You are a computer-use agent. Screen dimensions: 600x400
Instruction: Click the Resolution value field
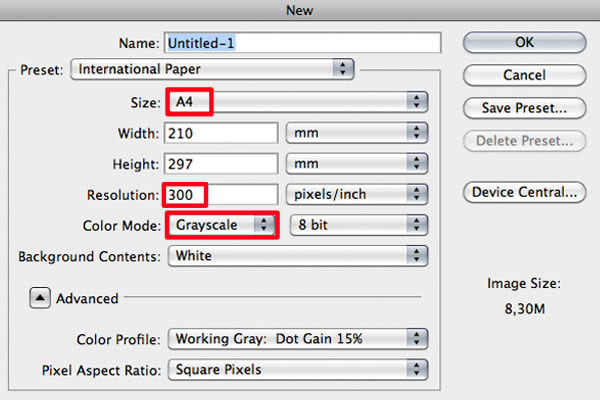tap(221, 194)
